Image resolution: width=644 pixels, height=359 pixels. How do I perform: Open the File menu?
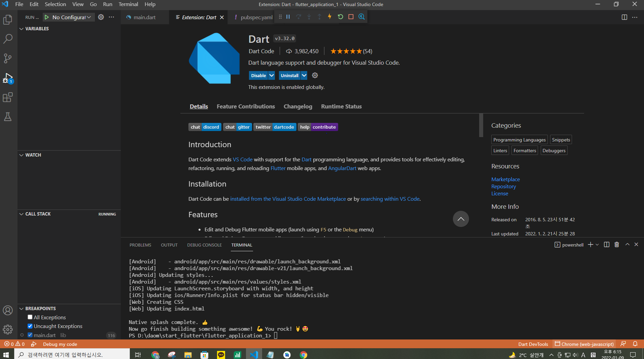pos(19,4)
